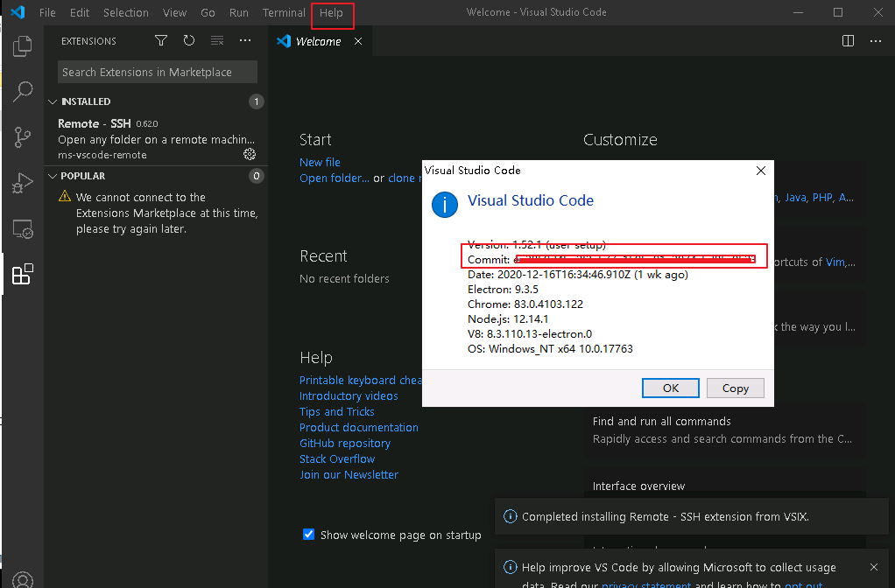Open the Remote - SSH manage gear

[250, 154]
